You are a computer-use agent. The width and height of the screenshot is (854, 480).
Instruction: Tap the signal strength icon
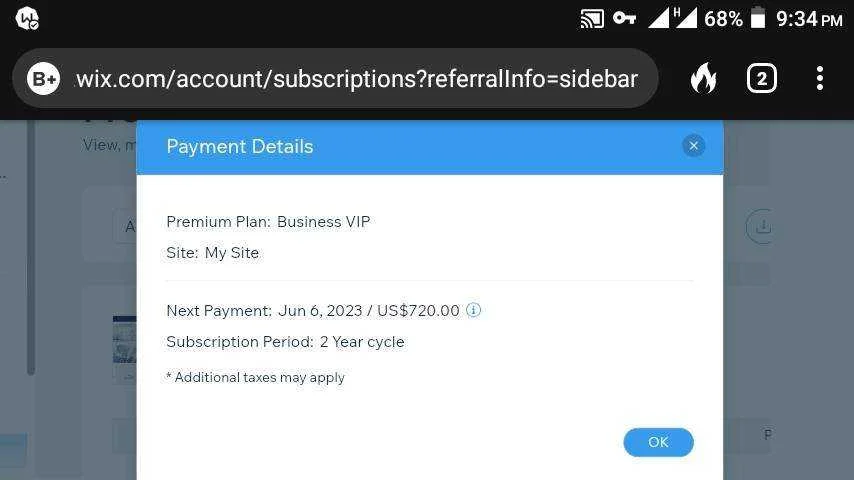673,18
